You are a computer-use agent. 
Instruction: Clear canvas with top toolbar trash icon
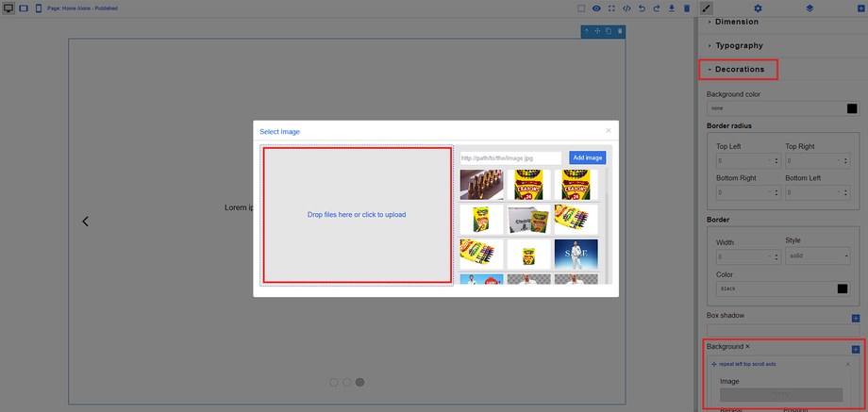click(687, 8)
